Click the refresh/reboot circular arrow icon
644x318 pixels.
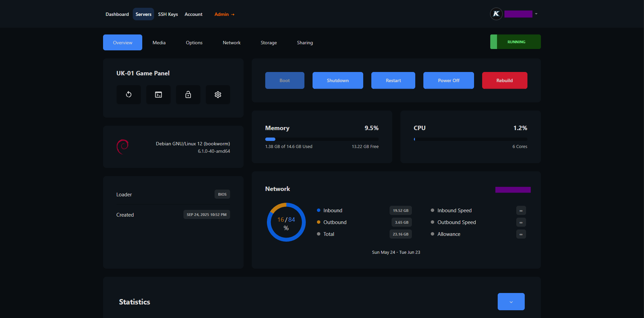(129, 95)
